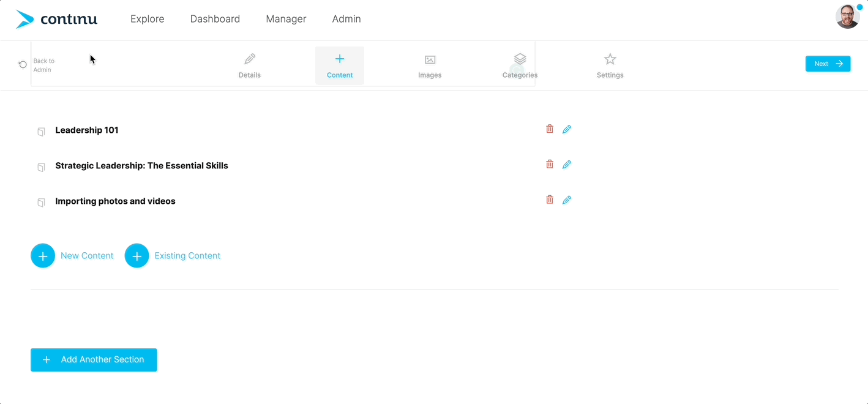
Task: Click the New Content label
Action: tap(87, 256)
